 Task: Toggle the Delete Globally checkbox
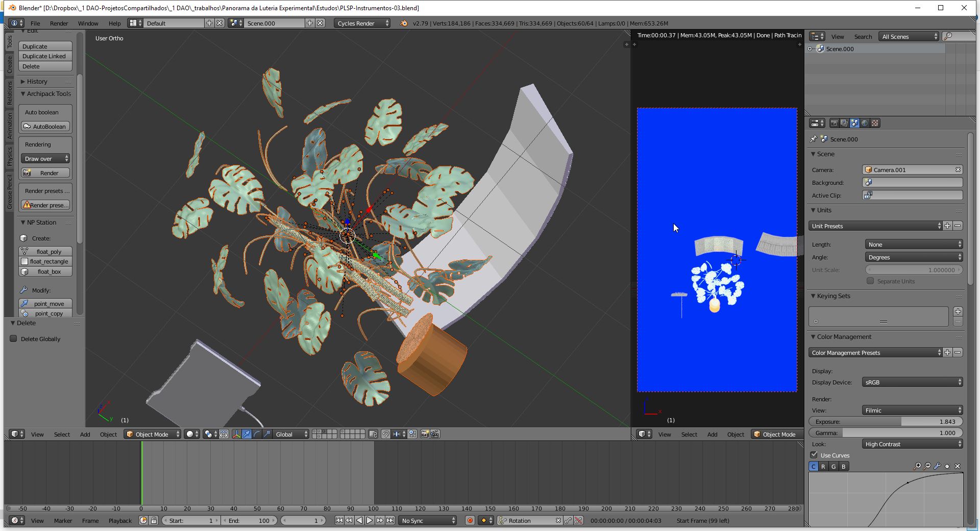14,339
